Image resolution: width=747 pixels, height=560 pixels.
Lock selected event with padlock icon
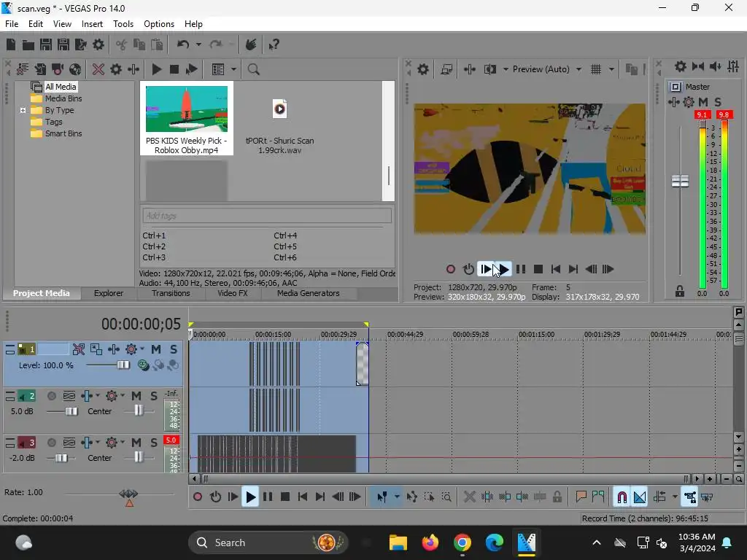pyautogui.click(x=557, y=497)
